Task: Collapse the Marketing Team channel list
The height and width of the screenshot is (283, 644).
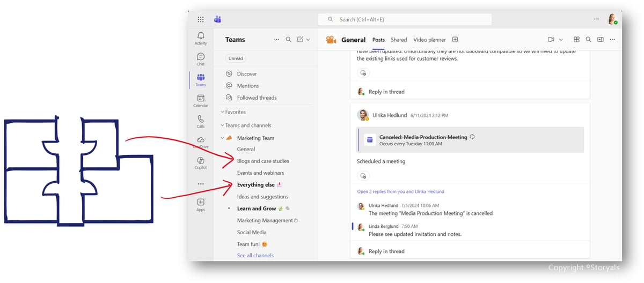Action: click(x=222, y=138)
